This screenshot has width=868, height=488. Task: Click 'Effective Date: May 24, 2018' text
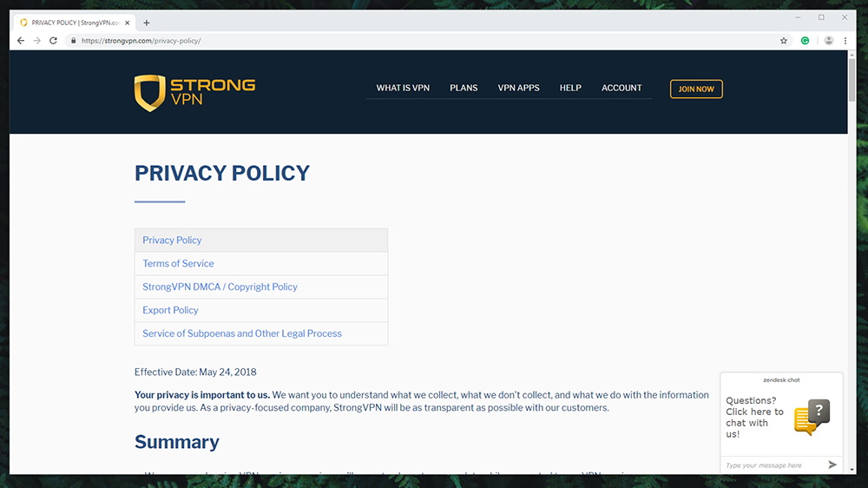point(195,373)
